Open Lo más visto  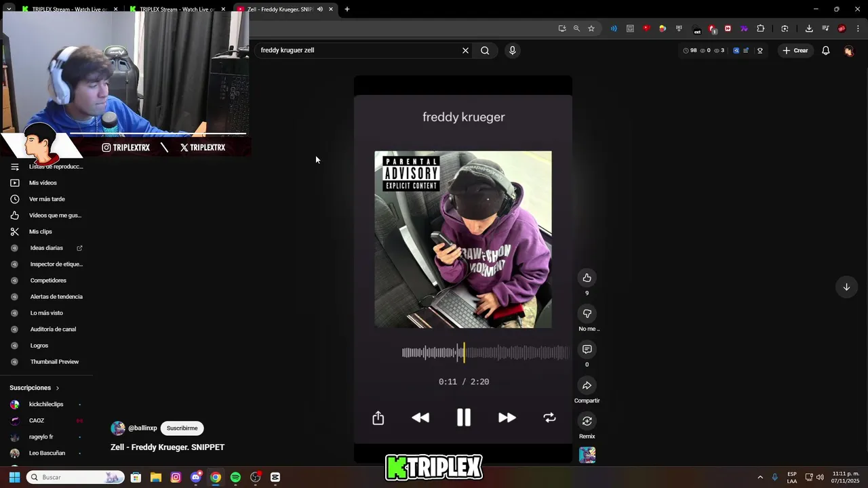point(46,313)
